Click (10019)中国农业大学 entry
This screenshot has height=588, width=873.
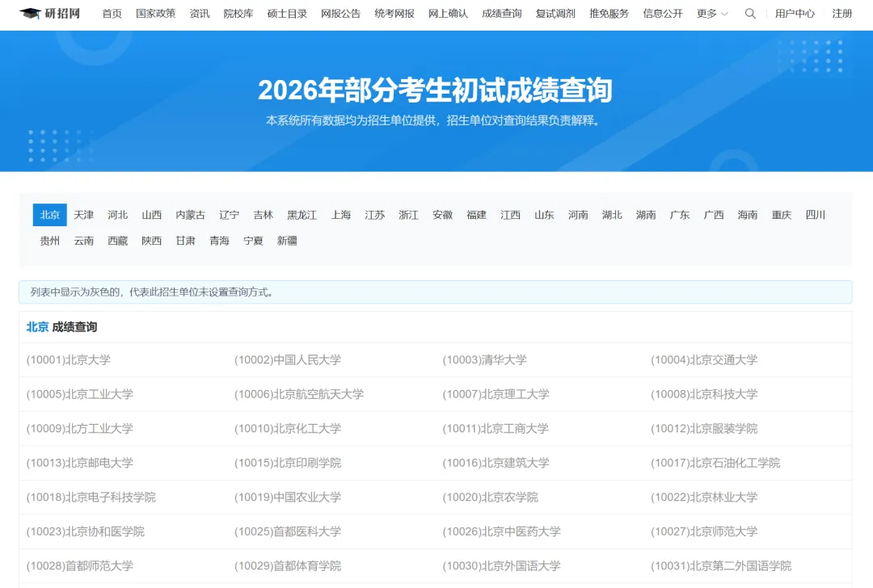pyautogui.click(x=287, y=498)
